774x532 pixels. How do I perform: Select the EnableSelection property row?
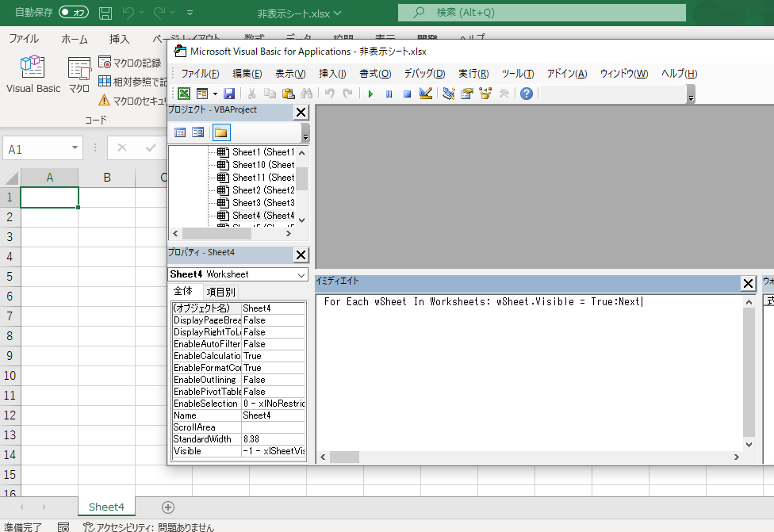pyautogui.click(x=239, y=404)
